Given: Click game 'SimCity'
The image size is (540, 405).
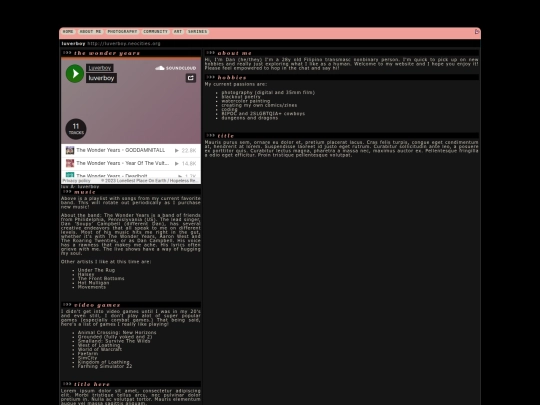Looking at the screenshot, I should [x=87, y=358].
